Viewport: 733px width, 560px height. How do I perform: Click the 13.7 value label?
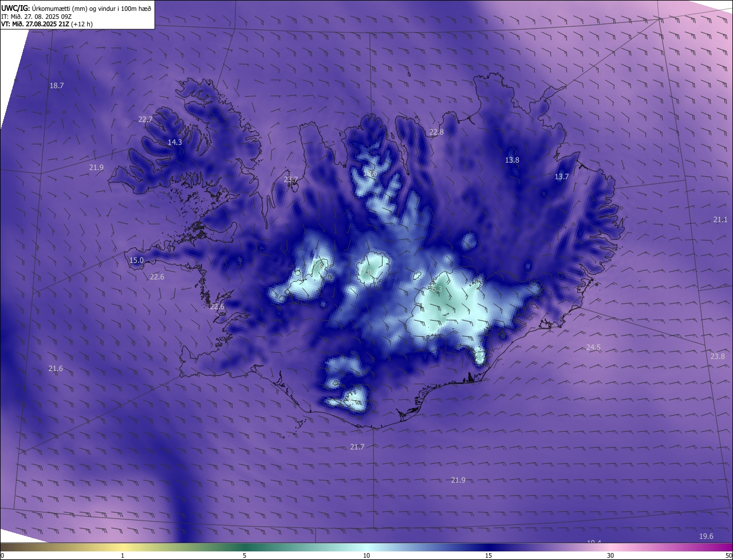(562, 177)
